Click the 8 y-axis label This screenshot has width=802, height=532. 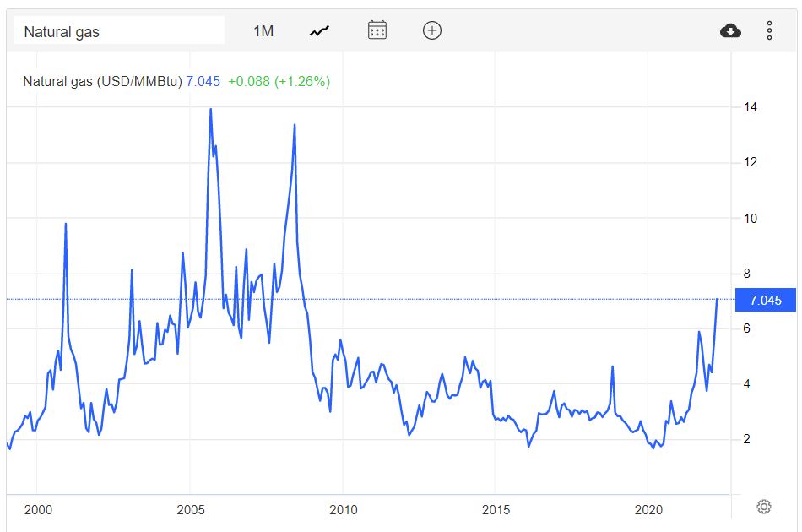click(747, 274)
